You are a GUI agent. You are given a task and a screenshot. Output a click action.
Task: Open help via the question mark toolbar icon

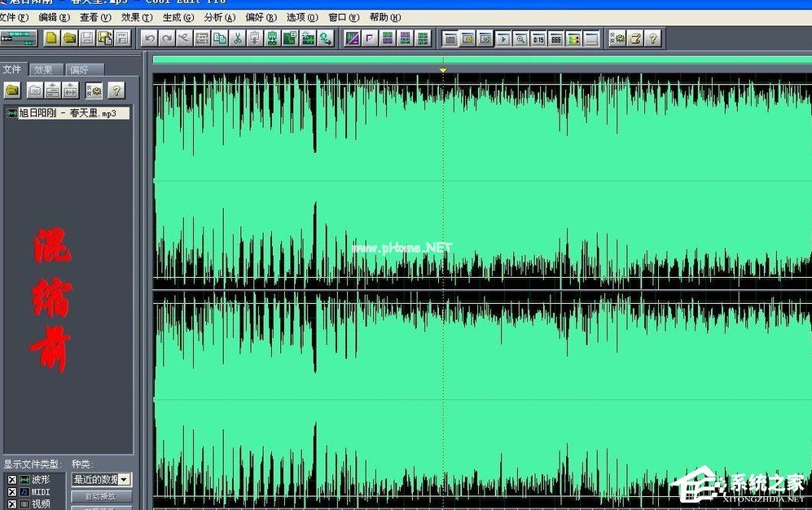point(653,38)
